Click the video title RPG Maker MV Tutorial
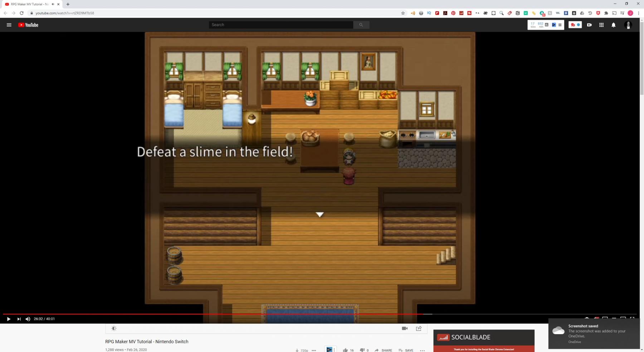 click(x=147, y=342)
